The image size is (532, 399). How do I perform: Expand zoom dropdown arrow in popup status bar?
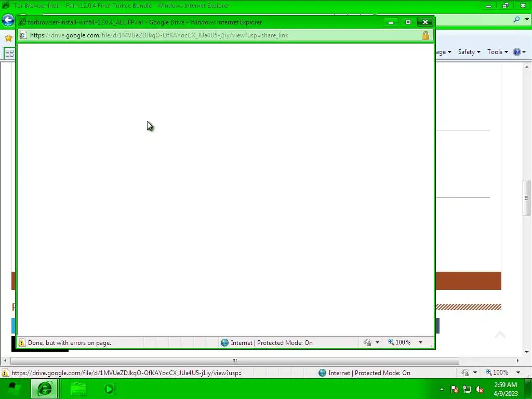[420, 342]
